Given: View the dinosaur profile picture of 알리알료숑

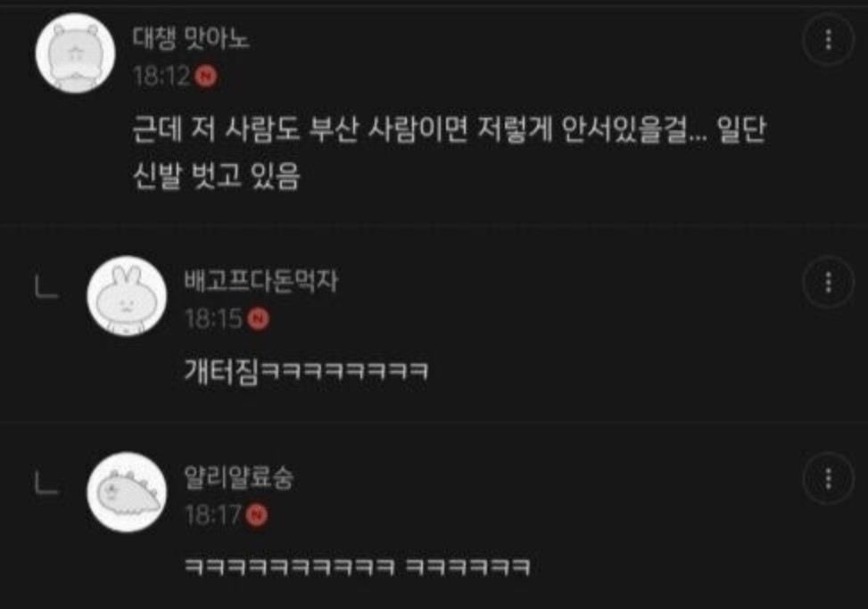Looking at the screenshot, I should click(x=127, y=491).
